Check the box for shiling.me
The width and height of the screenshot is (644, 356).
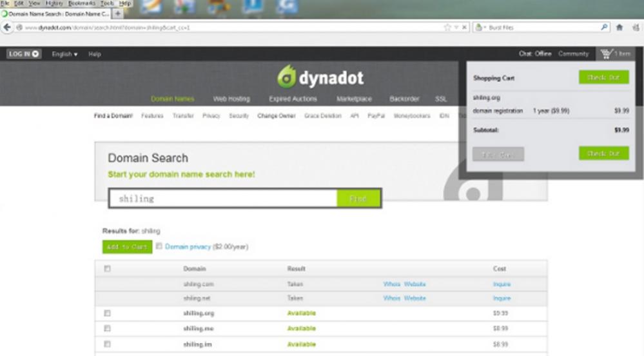[x=107, y=328]
